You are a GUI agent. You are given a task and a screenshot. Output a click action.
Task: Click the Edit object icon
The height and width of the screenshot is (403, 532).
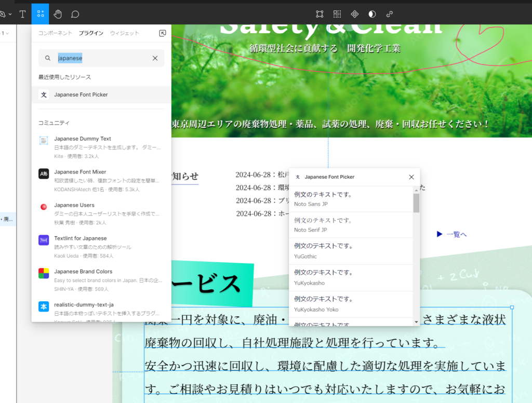tap(320, 14)
